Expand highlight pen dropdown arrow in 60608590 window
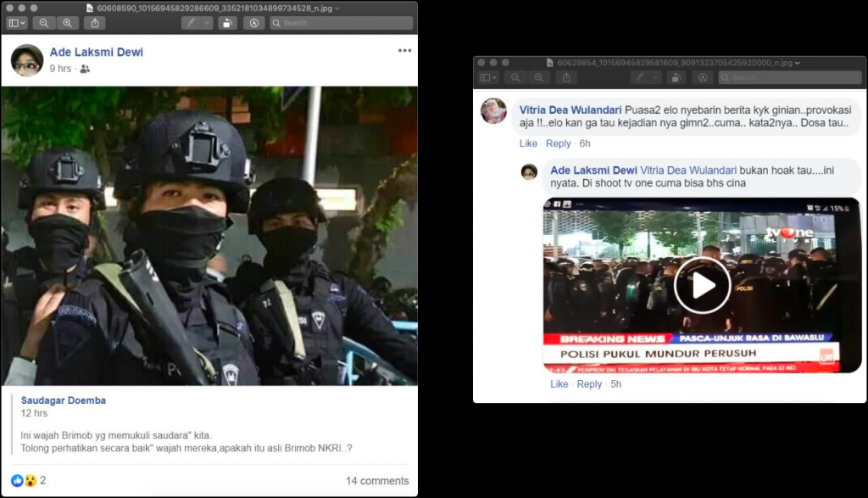Viewport: 868px width, 498px height. click(x=207, y=23)
